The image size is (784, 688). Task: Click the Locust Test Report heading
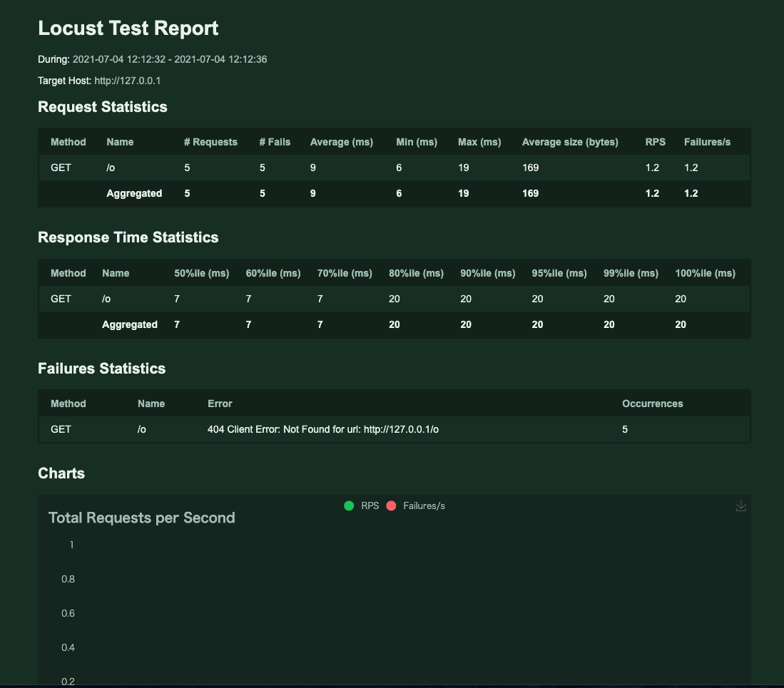pyautogui.click(x=128, y=28)
